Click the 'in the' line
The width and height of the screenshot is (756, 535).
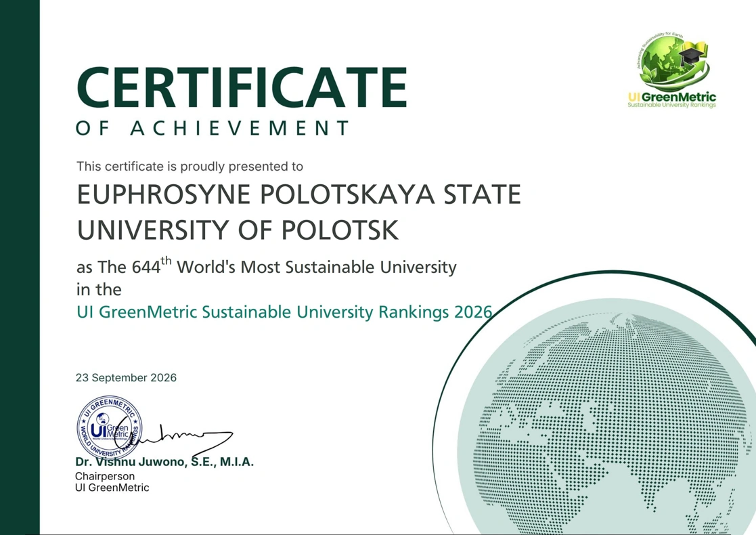point(99,289)
